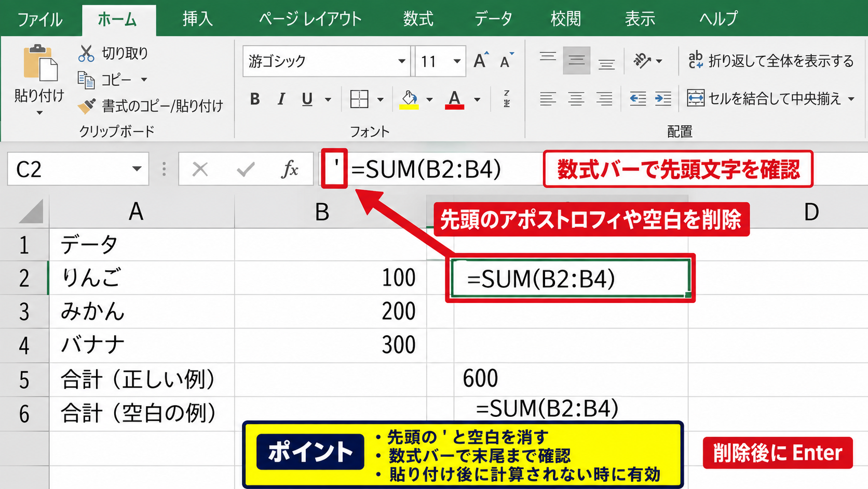
Task: Open the underline style dropdown arrow
Action: tap(328, 99)
